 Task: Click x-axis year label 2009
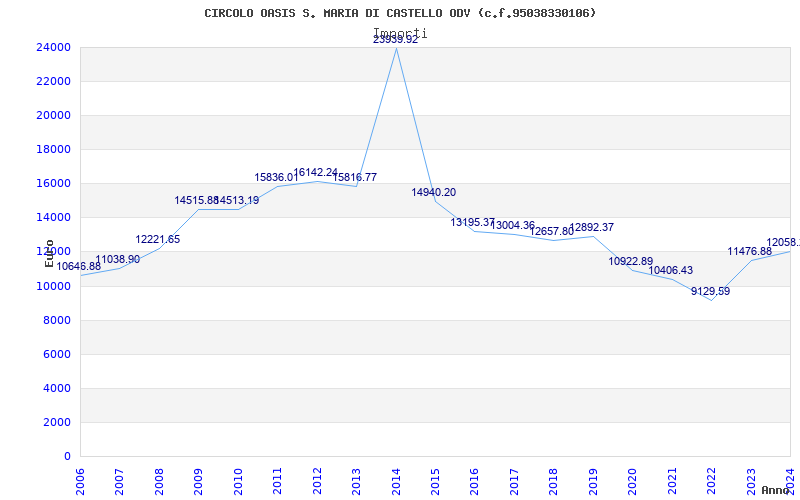coord(198,481)
